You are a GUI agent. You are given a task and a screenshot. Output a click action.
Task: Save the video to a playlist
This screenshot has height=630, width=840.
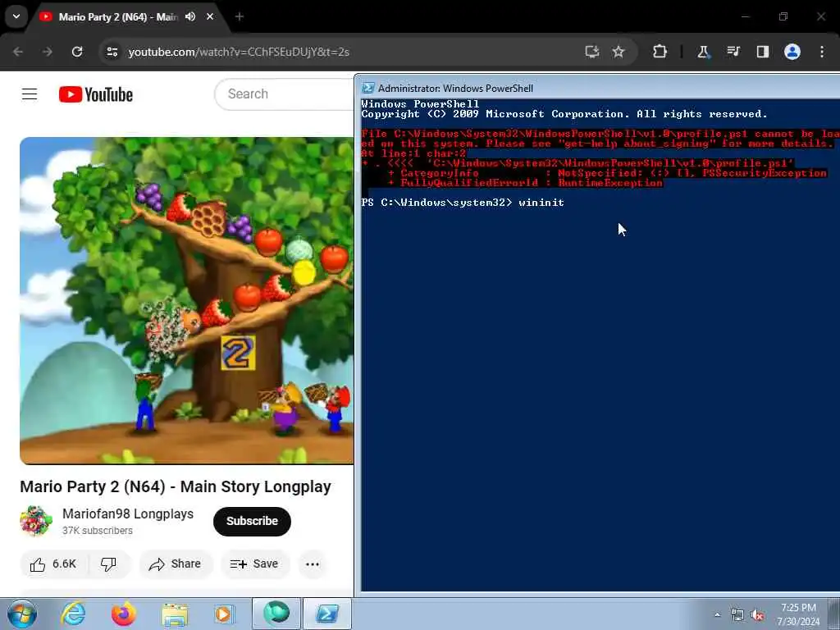pos(255,564)
